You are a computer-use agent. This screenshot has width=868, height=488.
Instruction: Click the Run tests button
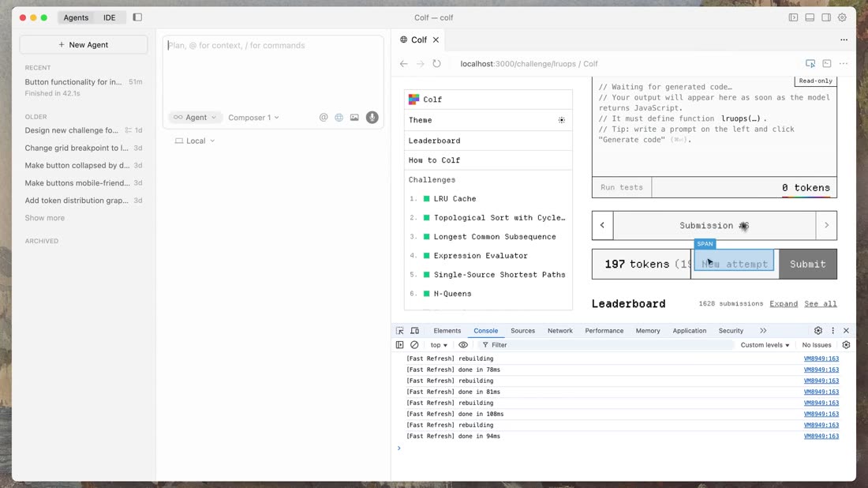[x=622, y=187]
